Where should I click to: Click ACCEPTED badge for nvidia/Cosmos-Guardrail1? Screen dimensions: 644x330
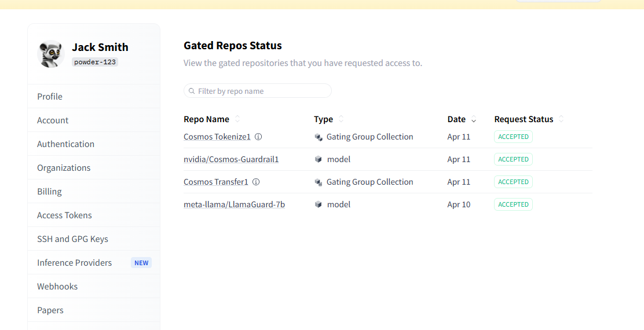tap(513, 159)
